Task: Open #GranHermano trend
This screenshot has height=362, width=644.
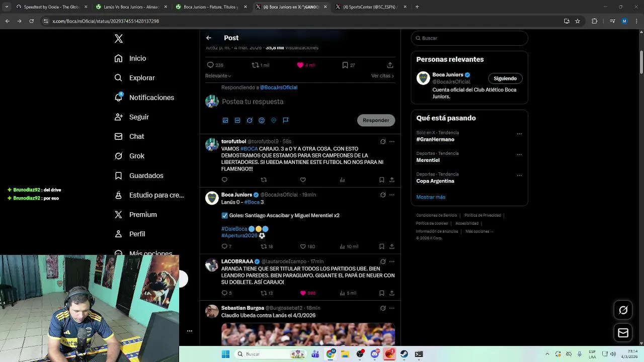Action: click(435, 139)
